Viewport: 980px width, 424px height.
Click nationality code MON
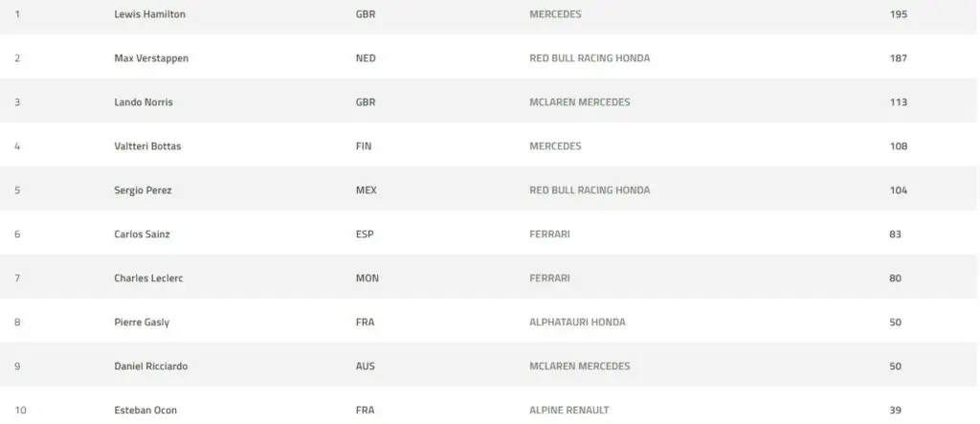tap(367, 279)
